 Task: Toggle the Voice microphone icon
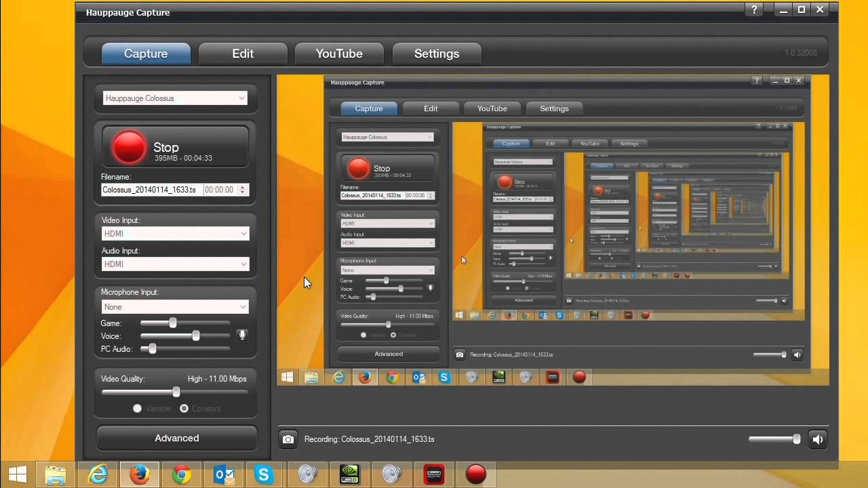point(242,335)
